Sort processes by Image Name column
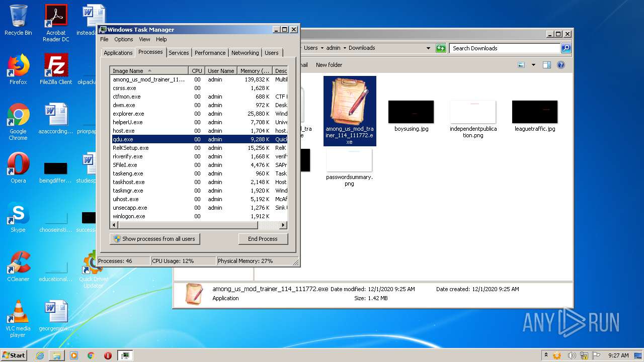 [x=149, y=71]
